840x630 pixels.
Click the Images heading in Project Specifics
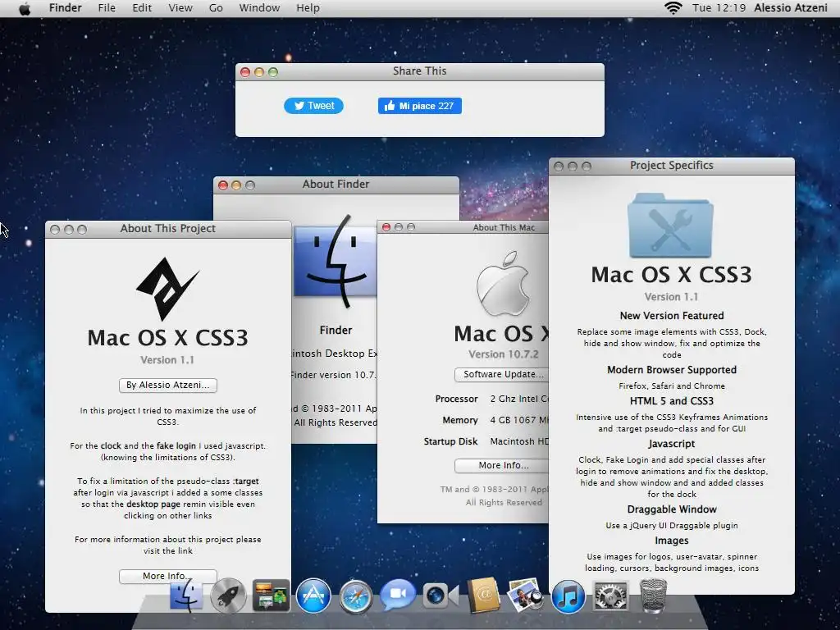point(672,541)
